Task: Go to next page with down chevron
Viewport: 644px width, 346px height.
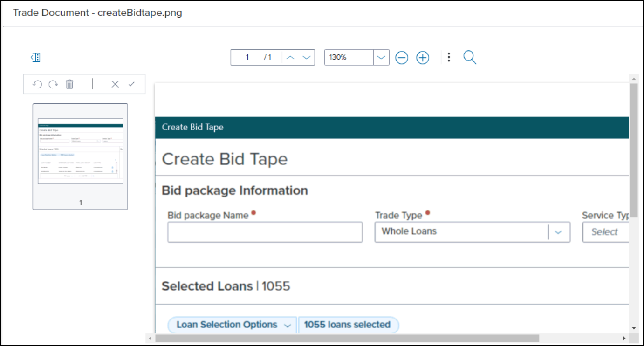Action: [306, 57]
